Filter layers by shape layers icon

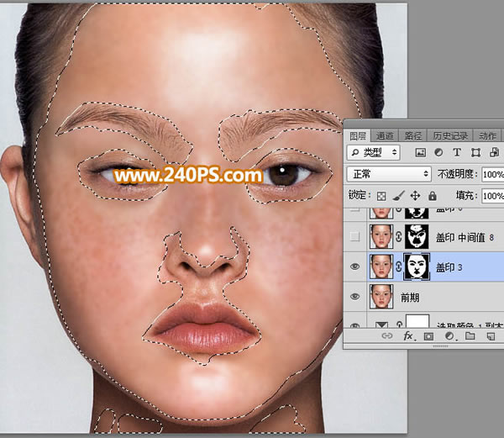tap(475, 153)
